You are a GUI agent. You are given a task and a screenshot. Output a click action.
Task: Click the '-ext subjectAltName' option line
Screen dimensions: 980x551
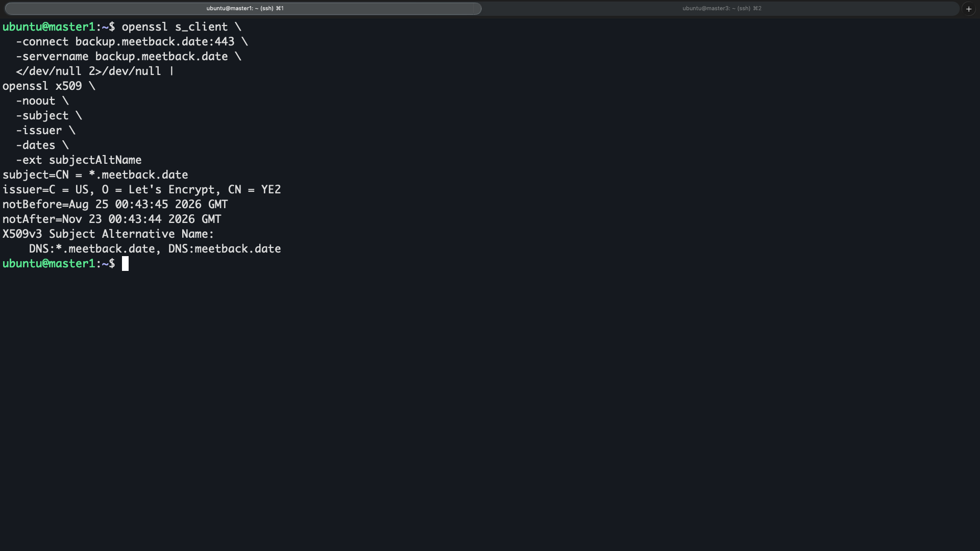pos(79,160)
